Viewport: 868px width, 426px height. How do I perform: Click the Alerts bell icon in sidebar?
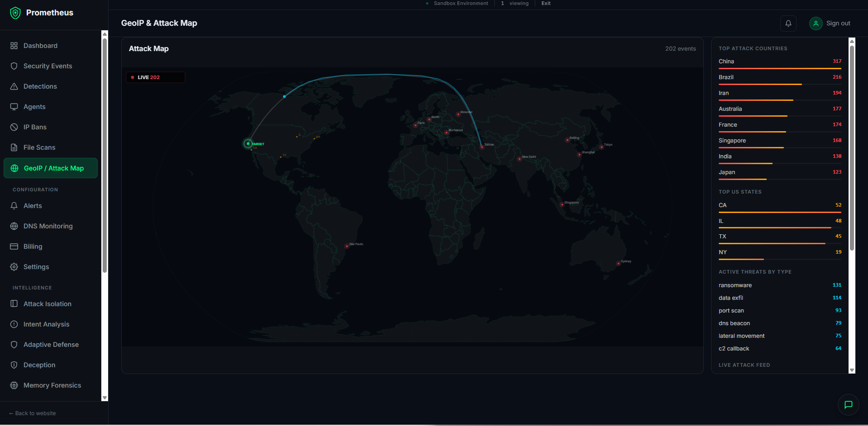click(14, 206)
